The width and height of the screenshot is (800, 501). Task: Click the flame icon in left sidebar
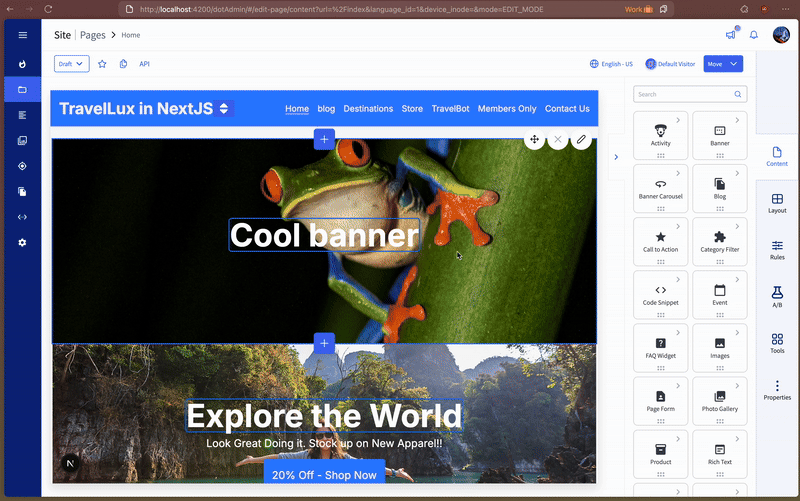(22, 64)
